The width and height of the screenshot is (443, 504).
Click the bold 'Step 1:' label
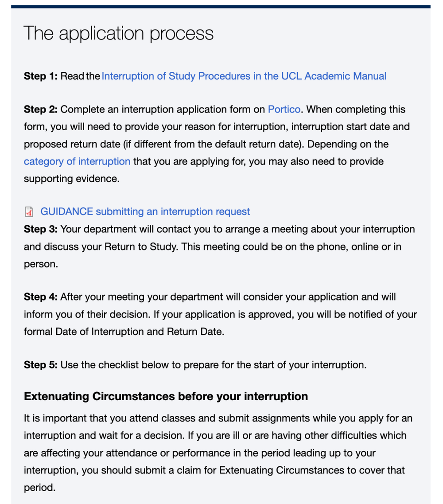pos(41,76)
